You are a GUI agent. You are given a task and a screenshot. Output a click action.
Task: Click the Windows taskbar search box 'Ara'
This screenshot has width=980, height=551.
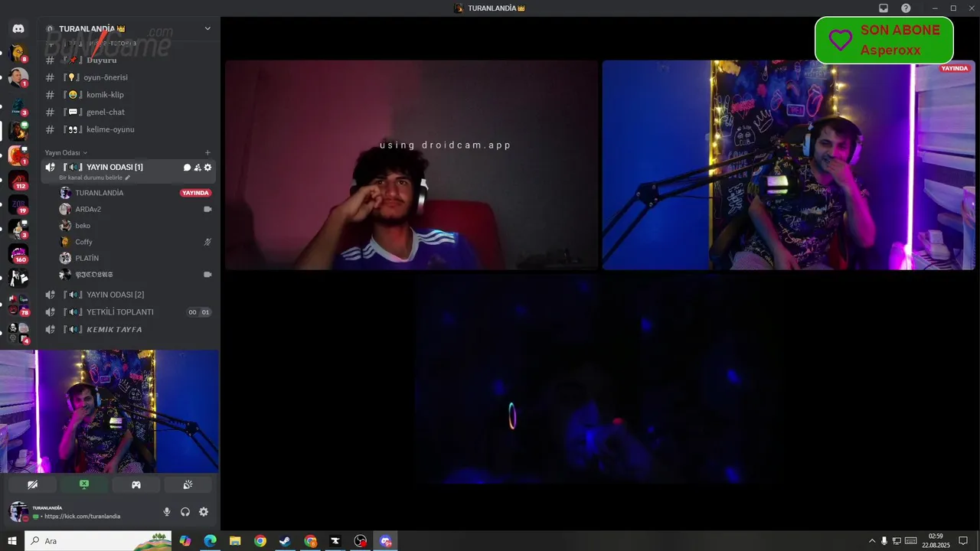point(98,541)
